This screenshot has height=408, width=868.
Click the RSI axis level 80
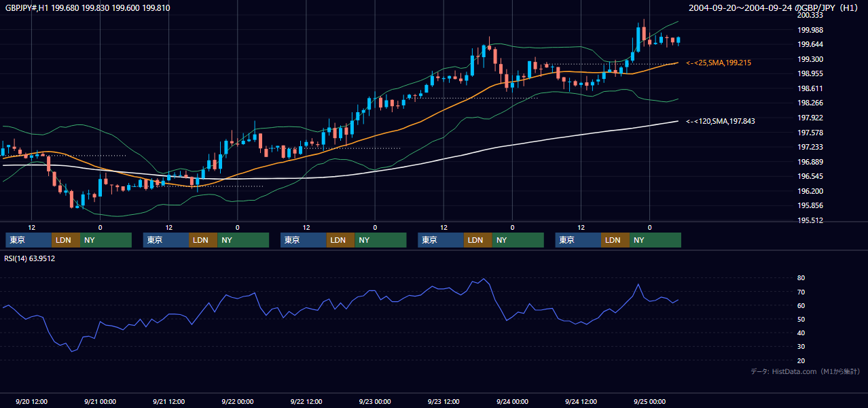pos(801,278)
